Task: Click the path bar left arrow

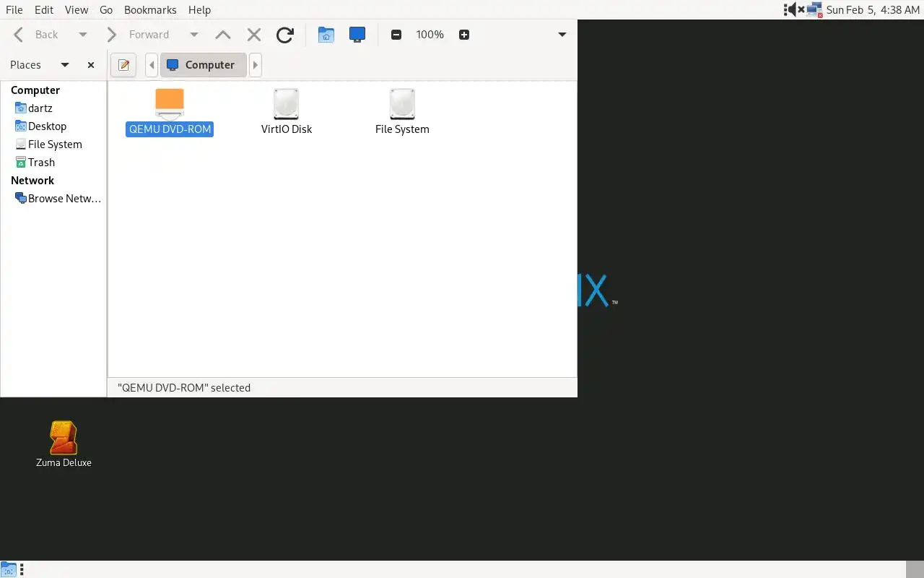Action: pos(151,65)
